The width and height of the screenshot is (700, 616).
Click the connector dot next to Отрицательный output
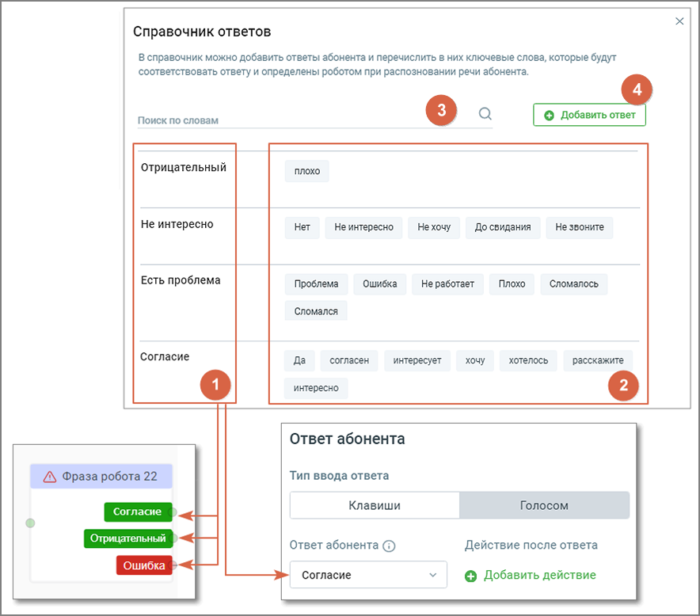(x=174, y=538)
